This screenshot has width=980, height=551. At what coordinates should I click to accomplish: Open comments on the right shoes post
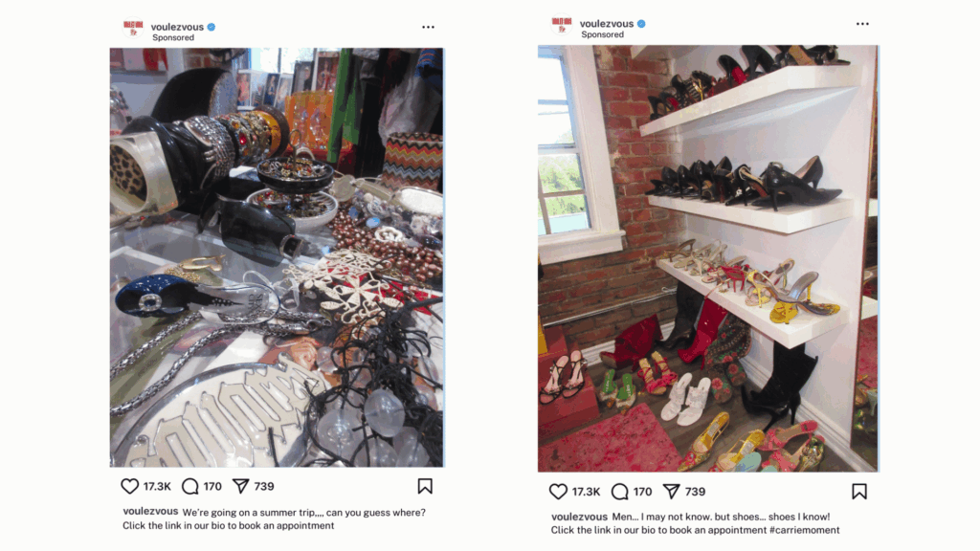(619, 492)
